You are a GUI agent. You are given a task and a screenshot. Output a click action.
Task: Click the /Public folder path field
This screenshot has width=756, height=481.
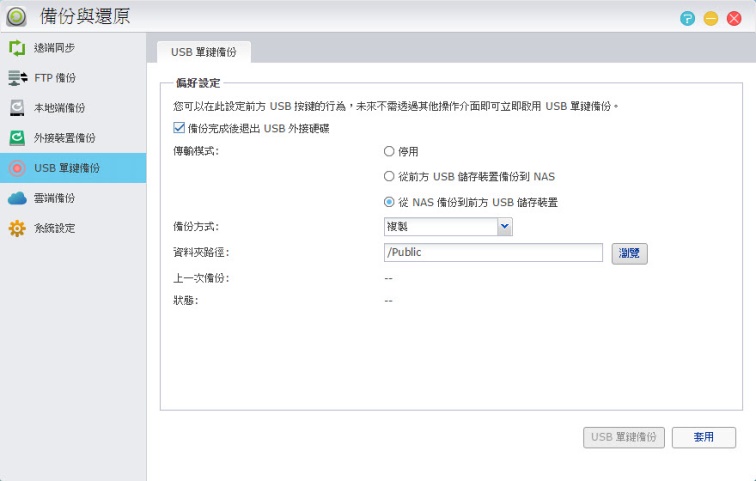pos(492,253)
